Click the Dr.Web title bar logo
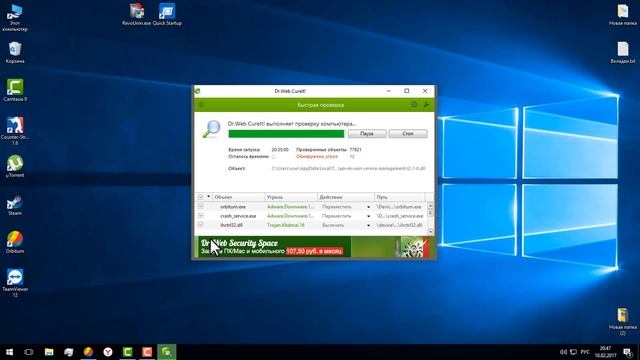The image size is (640, 360). pos(198,91)
